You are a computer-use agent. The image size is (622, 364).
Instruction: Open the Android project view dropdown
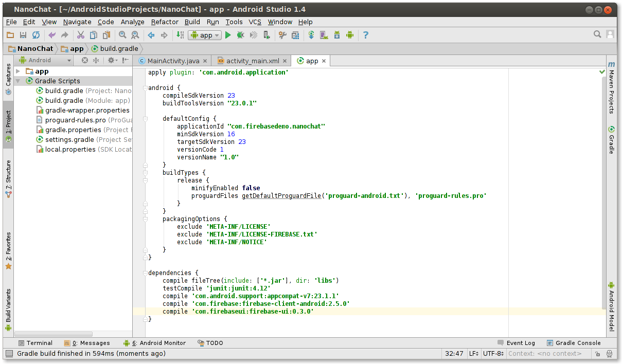(x=45, y=60)
